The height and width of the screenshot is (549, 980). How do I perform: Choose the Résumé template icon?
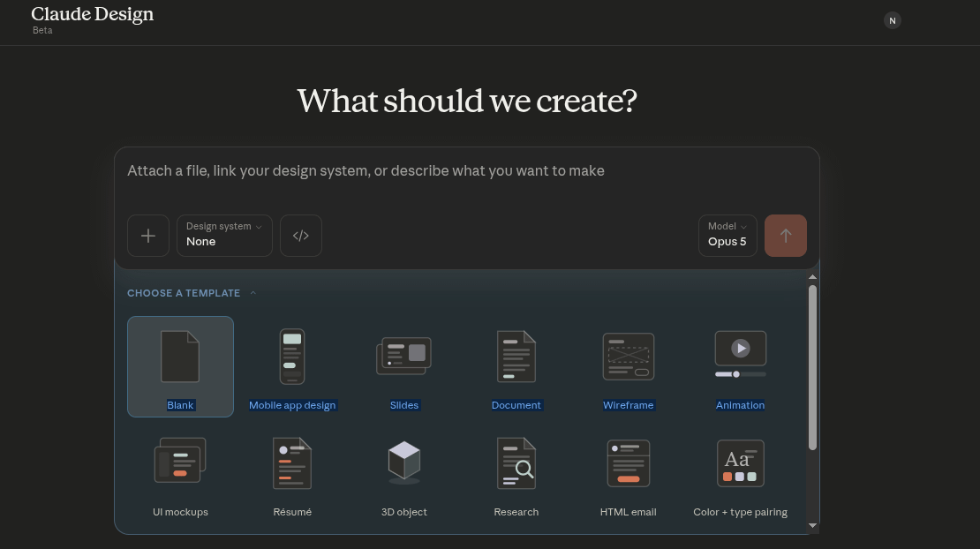[x=292, y=463]
